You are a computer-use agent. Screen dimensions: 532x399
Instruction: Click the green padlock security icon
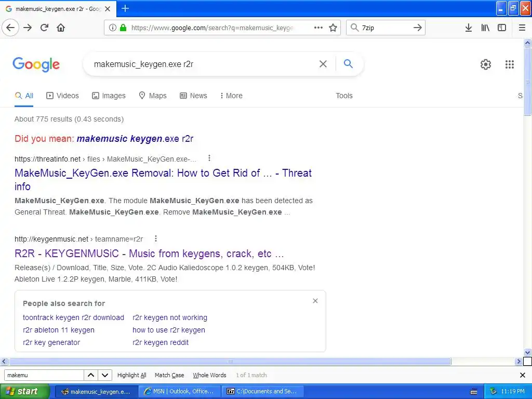click(x=123, y=28)
